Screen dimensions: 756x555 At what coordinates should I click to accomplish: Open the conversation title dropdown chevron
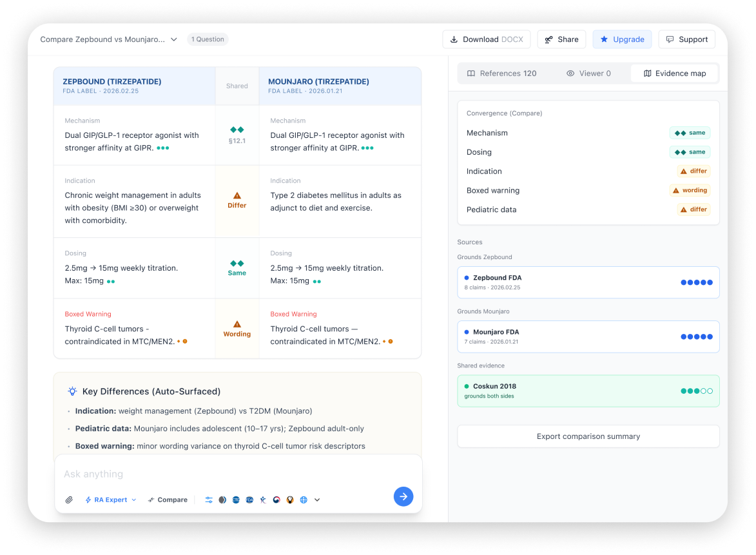[174, 39]
